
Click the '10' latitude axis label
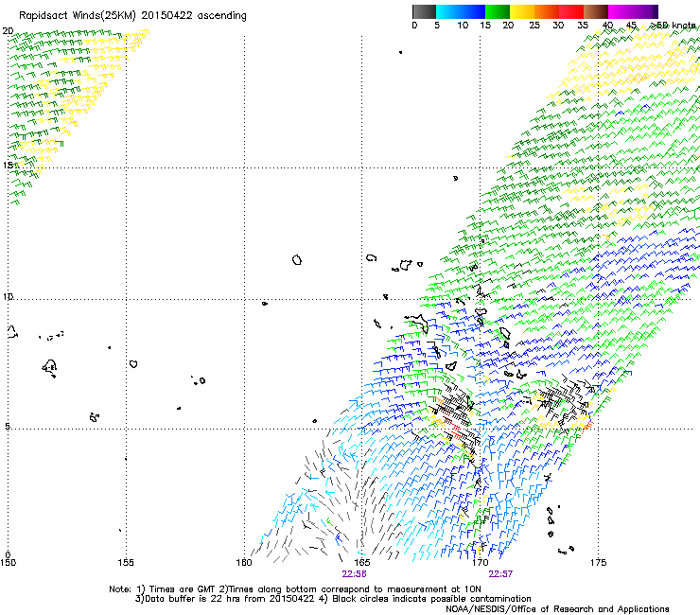[x=8, y=296]
